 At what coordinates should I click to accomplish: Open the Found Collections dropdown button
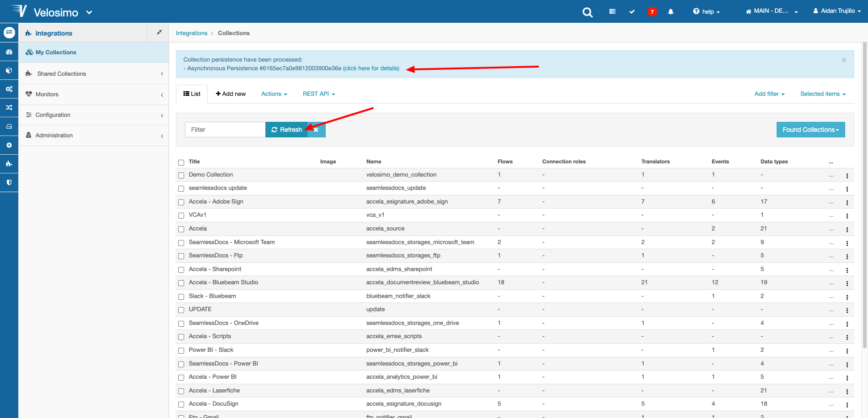point(810,130)
